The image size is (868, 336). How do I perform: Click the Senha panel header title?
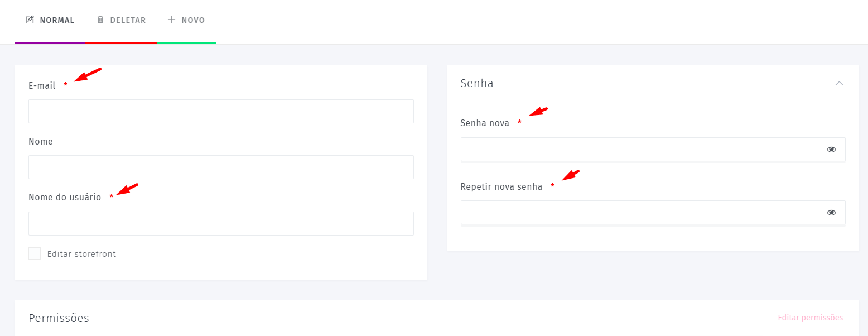(x=477, y=83)
